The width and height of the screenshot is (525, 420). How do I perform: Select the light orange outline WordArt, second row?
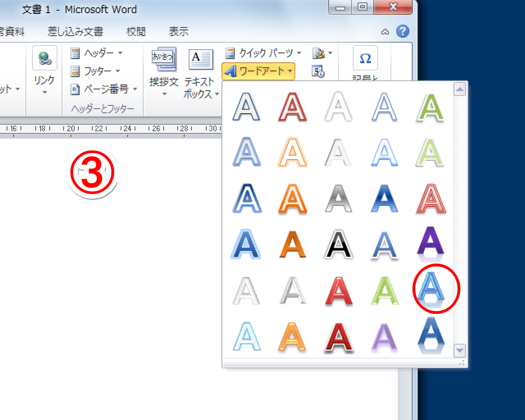pos(292,153)
